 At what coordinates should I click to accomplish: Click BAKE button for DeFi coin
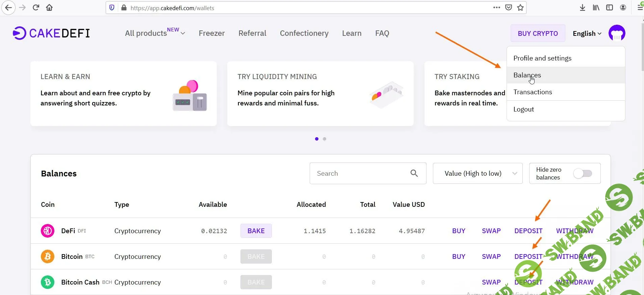tap(256, 231)
